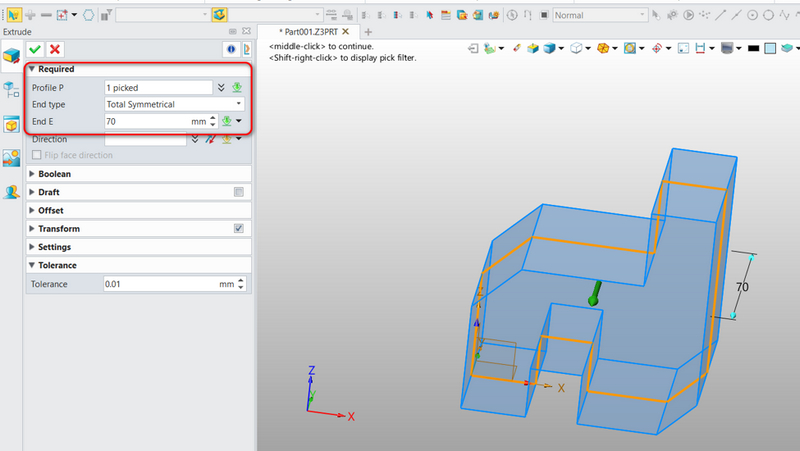800x451 pixels.
Task: Switch to the Part001.Z3PRT tab
Action: tap(311, 32)
